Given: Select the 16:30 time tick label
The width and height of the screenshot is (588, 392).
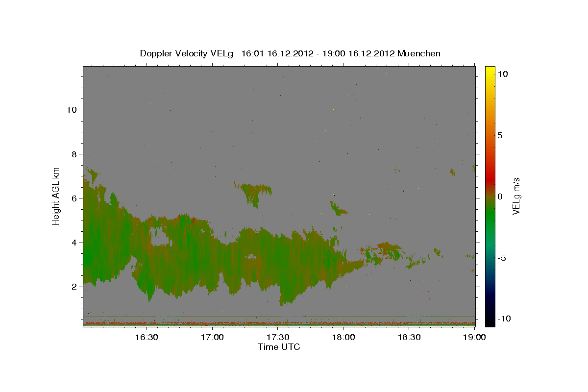Looking at the screenshot, I should coord(146,337).
